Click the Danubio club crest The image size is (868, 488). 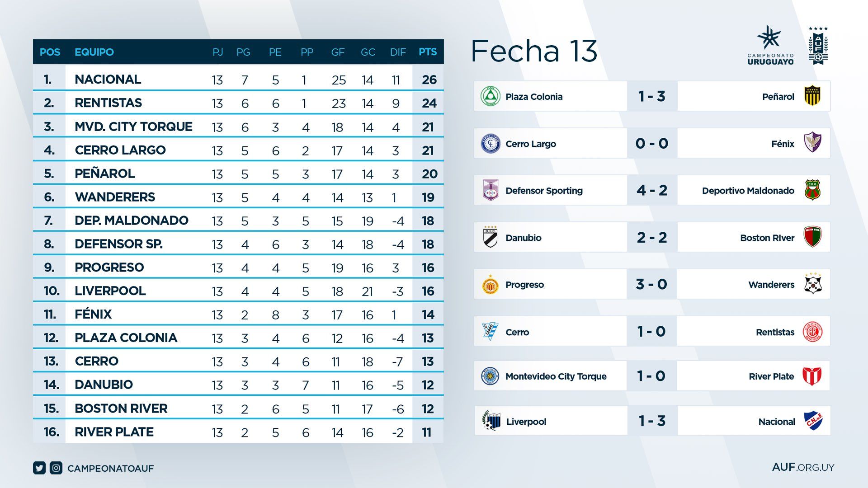(x=491, y=237)
